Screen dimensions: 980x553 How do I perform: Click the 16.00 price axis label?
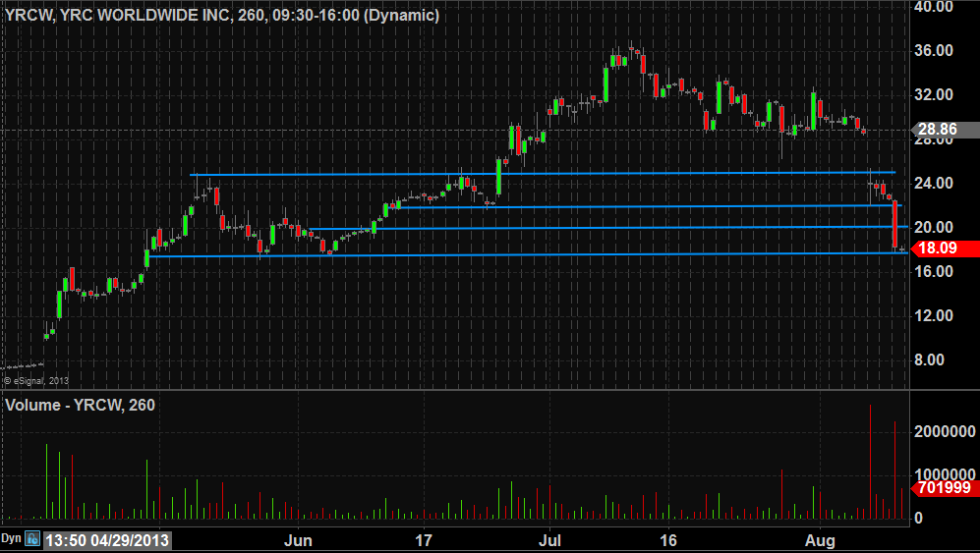click(x=934, y=271)
